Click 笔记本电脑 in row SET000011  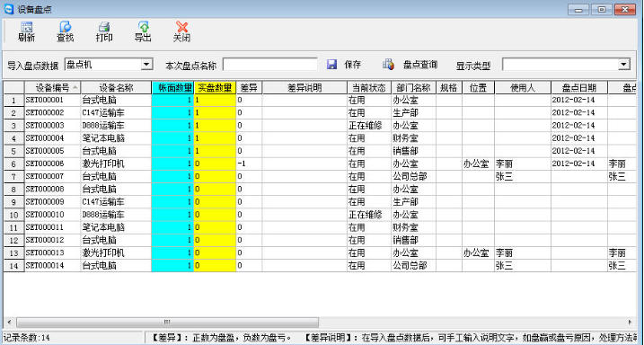[103, 227]
